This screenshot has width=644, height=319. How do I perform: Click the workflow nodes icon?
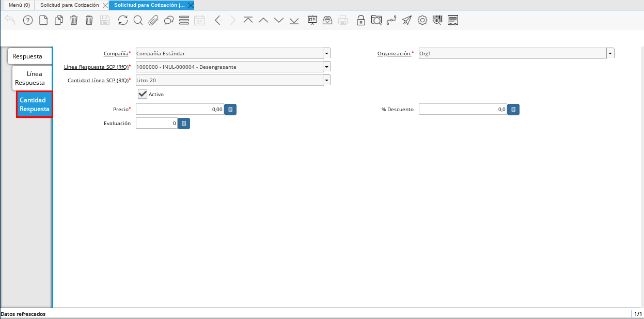391,20
